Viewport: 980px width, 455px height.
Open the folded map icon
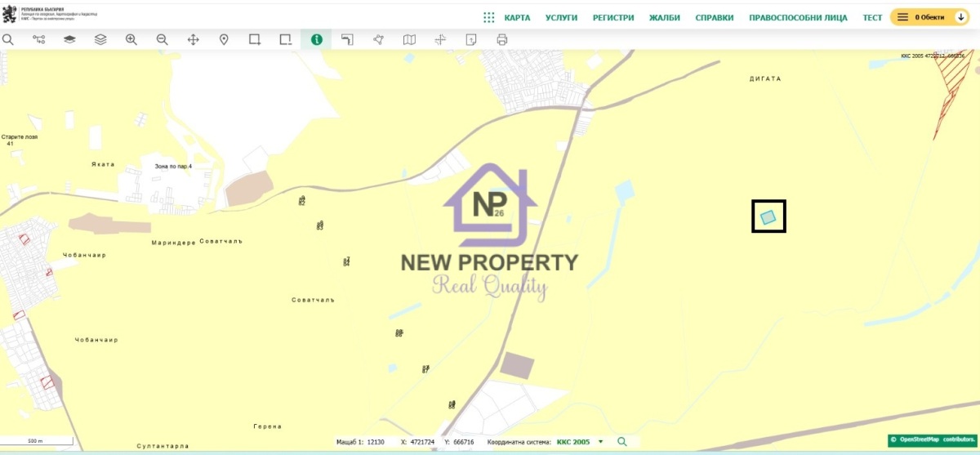[x=409, y=39]
